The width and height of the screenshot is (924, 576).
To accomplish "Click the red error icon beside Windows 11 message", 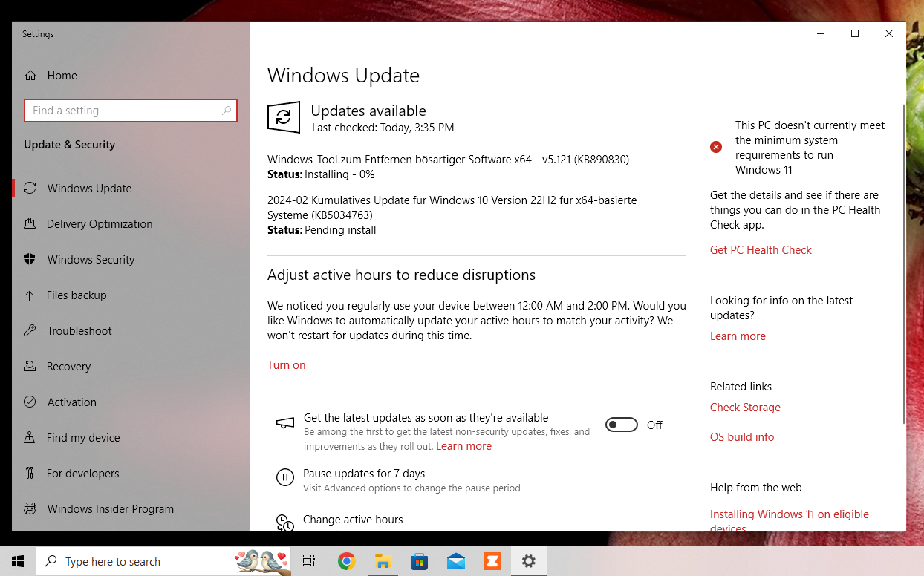I will (716, 147).
